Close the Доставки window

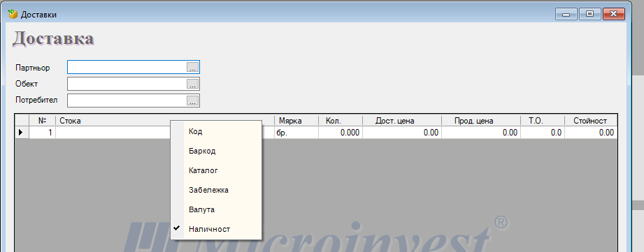(614, 15)
